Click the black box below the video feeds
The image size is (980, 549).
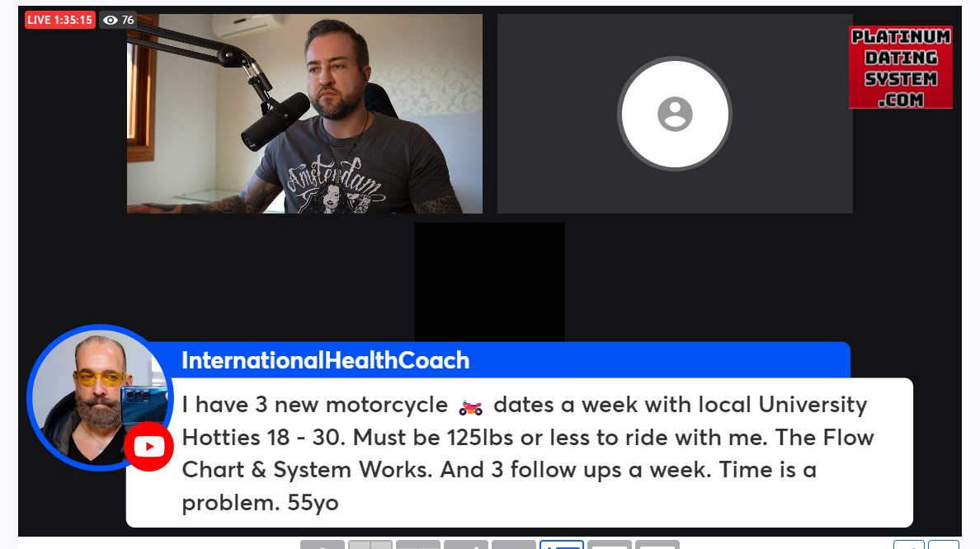(x=490, y=282)
